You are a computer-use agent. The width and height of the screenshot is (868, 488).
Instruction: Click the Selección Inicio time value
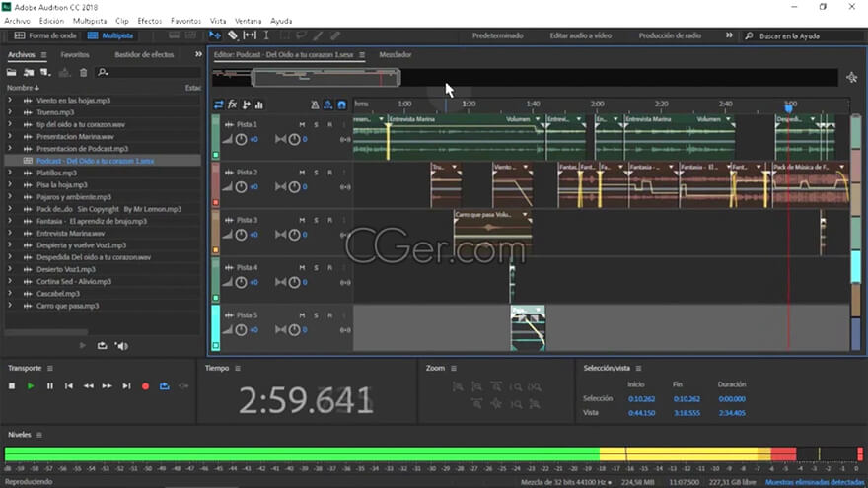tap(641, 399)
